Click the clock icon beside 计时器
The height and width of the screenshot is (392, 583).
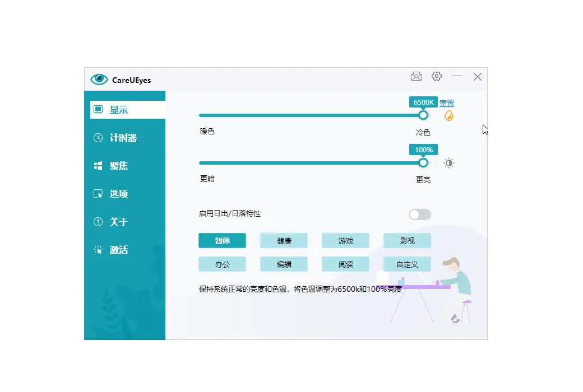click(98, 138)
